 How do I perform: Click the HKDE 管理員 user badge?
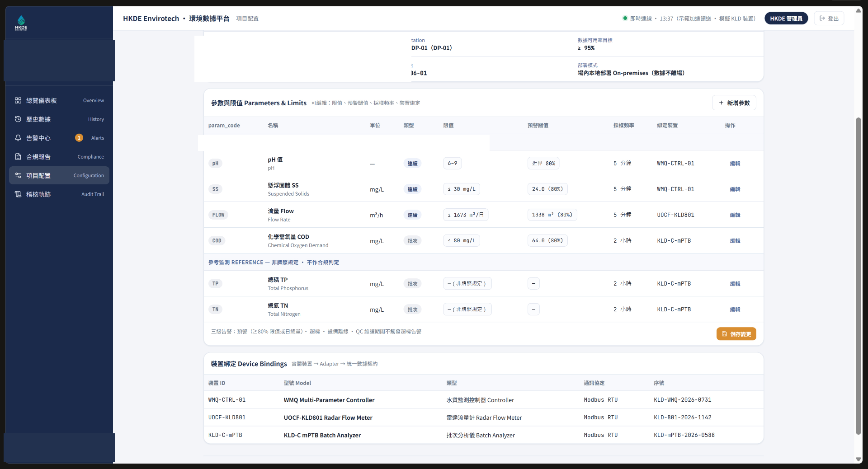pyautogui.click(x=786, y=19)
